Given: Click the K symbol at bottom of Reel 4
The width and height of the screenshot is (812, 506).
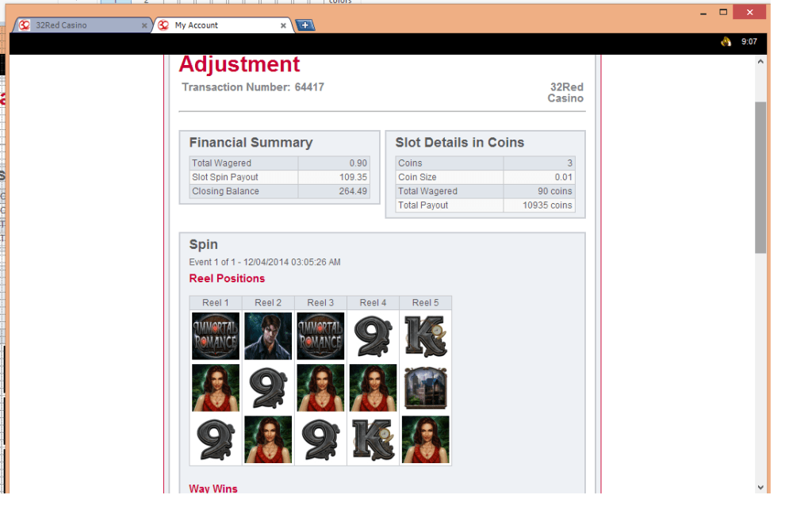Looking at the screenshot, I should coord(373,439).
